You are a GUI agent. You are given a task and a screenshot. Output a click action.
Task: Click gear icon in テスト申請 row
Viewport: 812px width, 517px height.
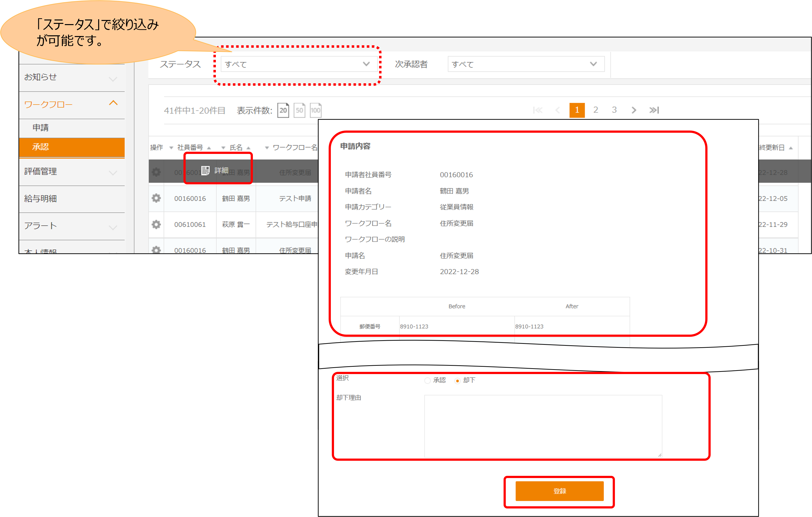coord(156,198)
